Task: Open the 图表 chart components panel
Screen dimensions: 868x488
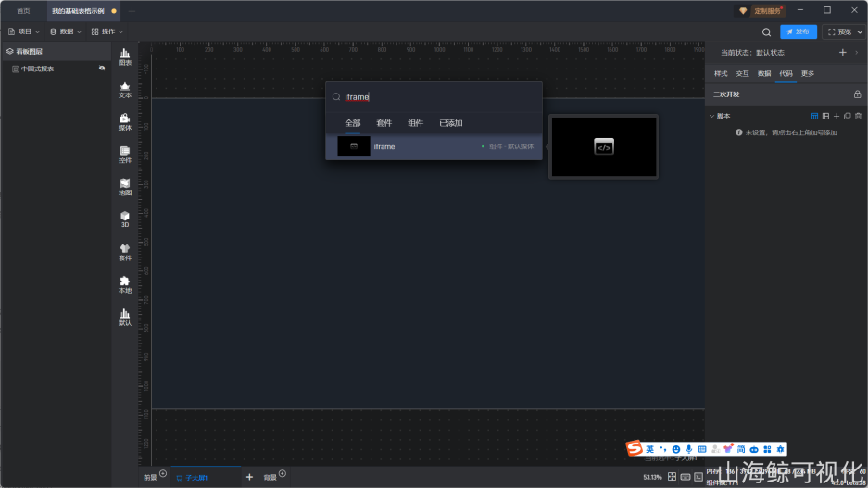Action: (125, 57)
